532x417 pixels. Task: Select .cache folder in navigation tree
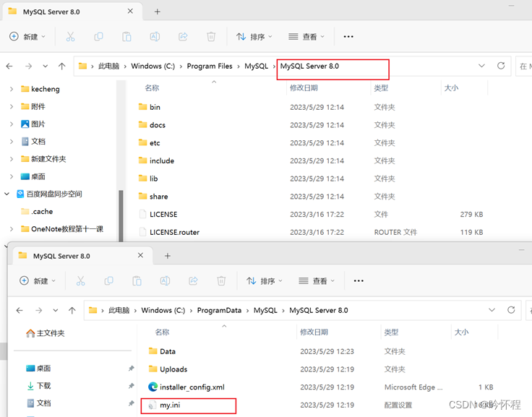click(x=37, y=211)
